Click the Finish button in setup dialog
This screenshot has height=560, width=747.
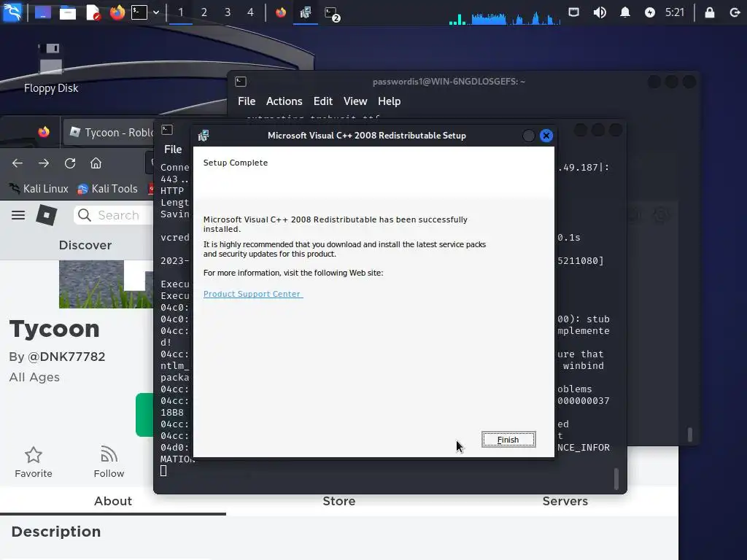tap(508, 440)
